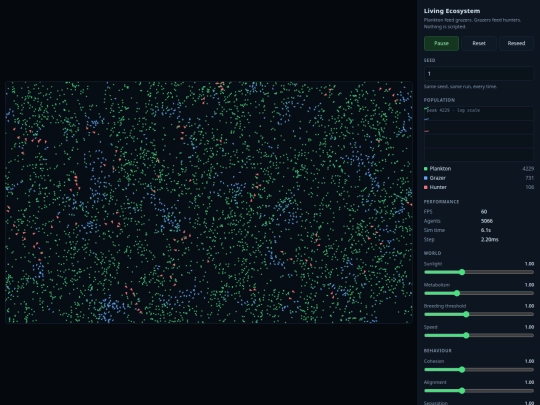The width and height of the screenshot is (540, 405).
Task: Click the Living Ecosystem title
Action: tap(452, 11)
